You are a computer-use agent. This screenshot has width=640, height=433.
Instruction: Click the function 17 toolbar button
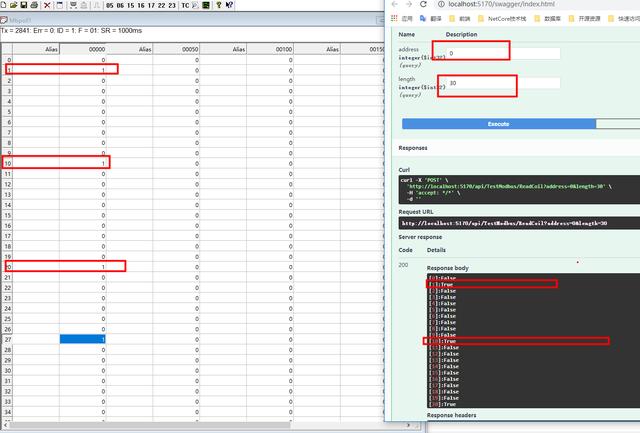[x=151, y=5]
